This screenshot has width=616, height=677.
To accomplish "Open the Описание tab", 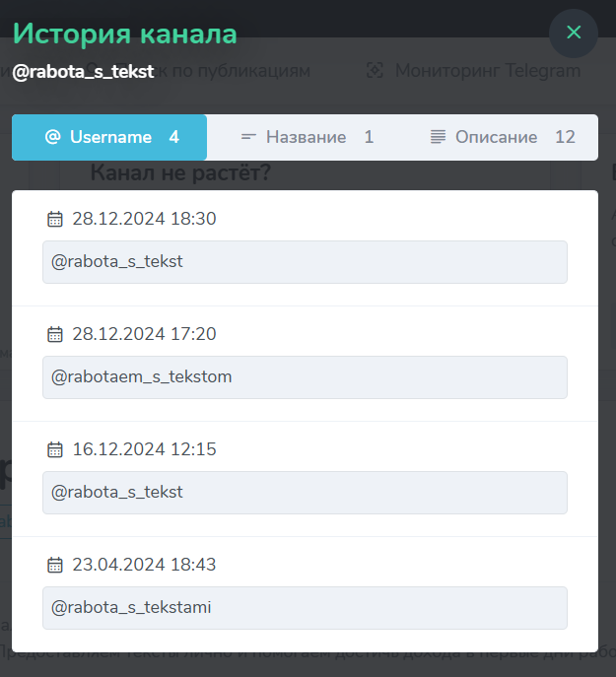I will (501, 137).
